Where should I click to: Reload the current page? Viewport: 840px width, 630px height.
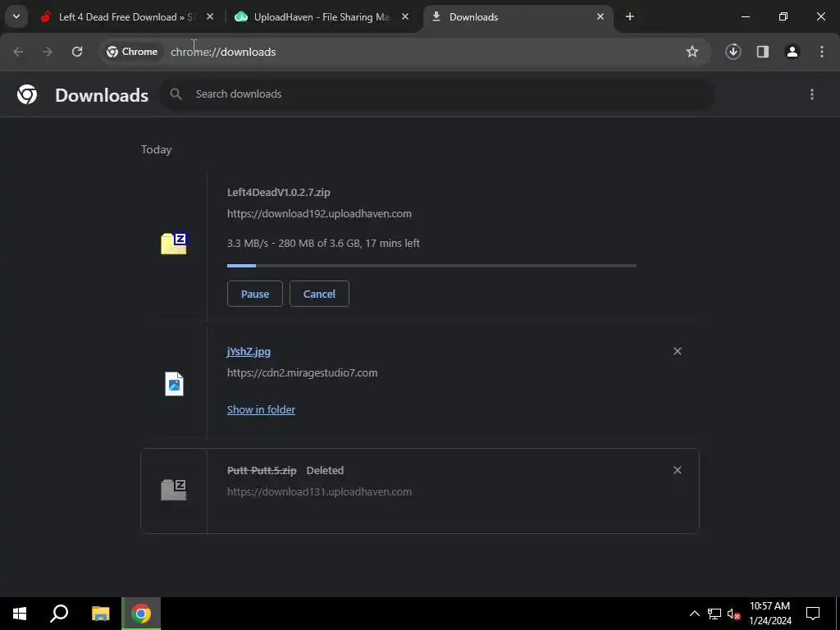tap(77, 52)
